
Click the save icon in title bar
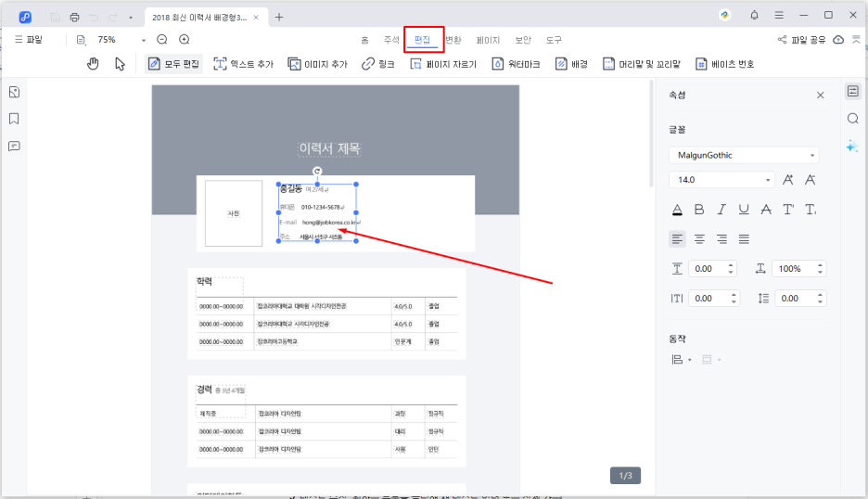[x=55, y=18]
